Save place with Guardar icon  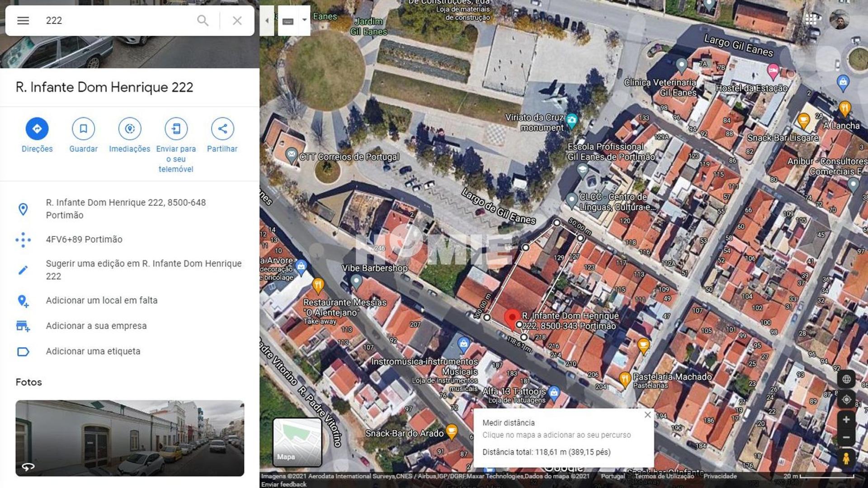point(83,129)
